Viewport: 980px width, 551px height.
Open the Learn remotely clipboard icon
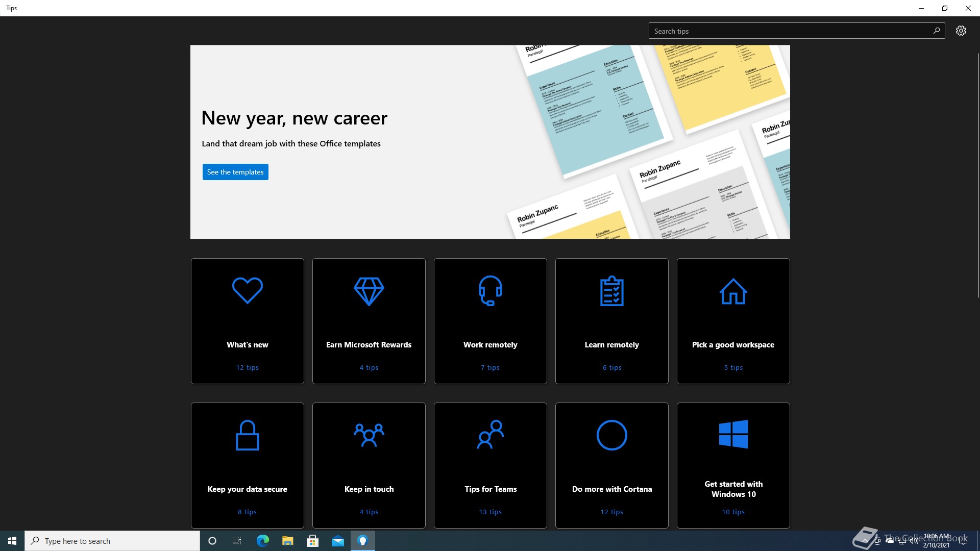[612, 291]
